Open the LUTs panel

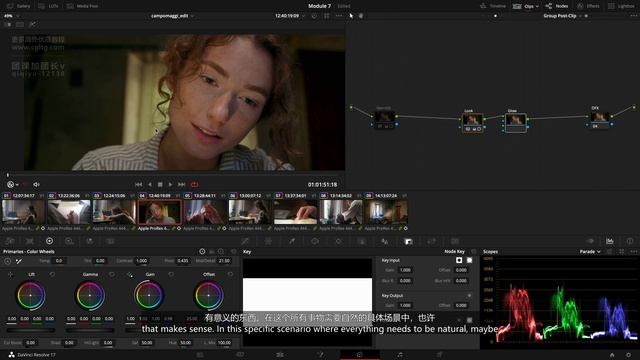click(x=48, y=6)
